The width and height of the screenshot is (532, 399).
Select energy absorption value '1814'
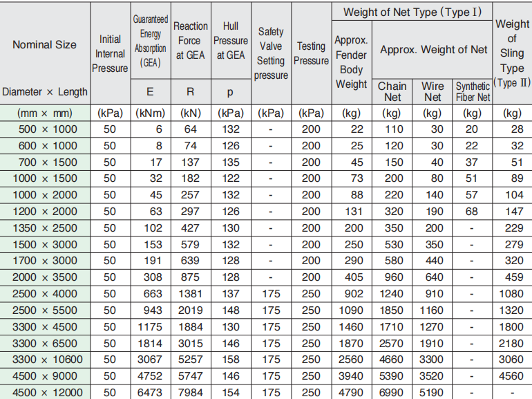(x=150, y=343)
